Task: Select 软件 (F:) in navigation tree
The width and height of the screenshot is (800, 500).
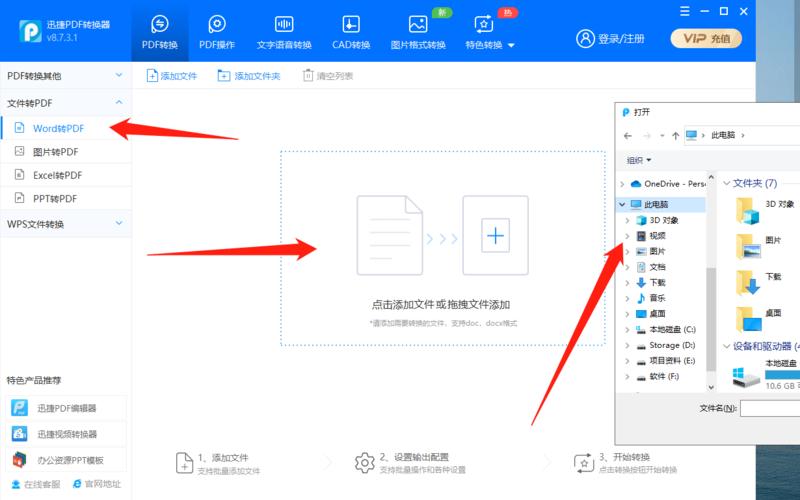Action: pos(664,377)
